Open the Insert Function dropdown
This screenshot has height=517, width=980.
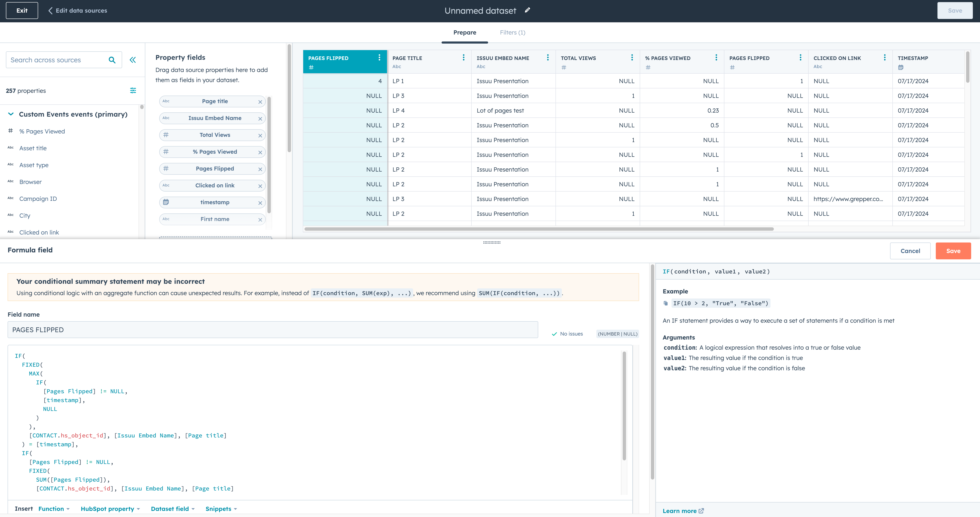pos(54,509)
